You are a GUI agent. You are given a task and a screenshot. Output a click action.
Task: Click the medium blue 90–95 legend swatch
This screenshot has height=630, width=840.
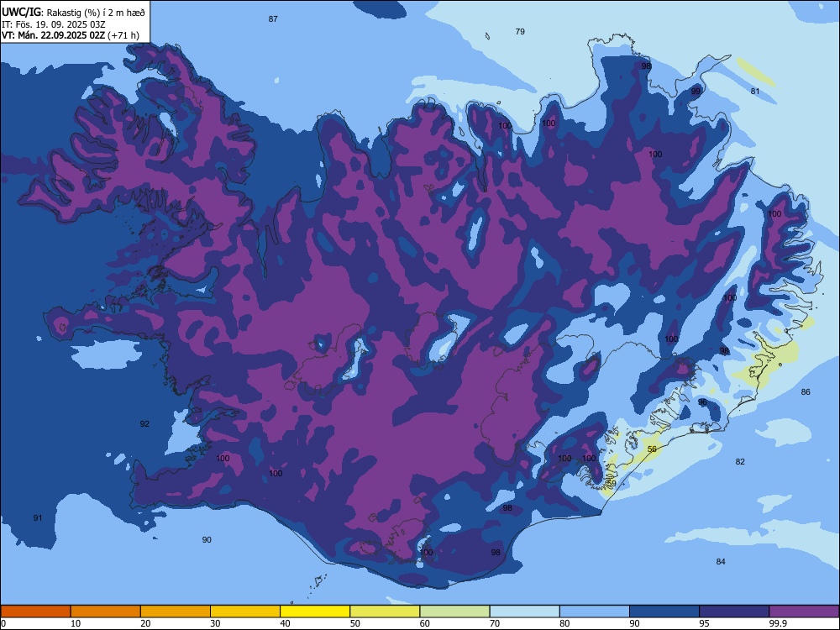point(664,612)
